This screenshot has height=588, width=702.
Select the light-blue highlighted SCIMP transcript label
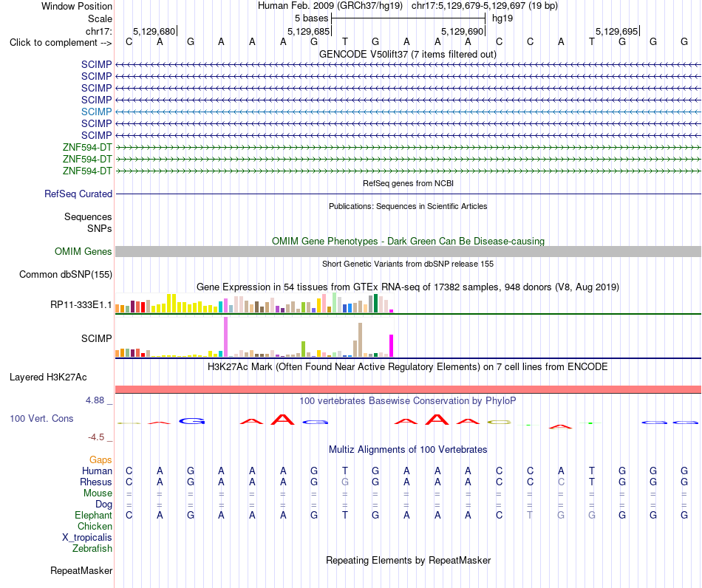(96, 112)
